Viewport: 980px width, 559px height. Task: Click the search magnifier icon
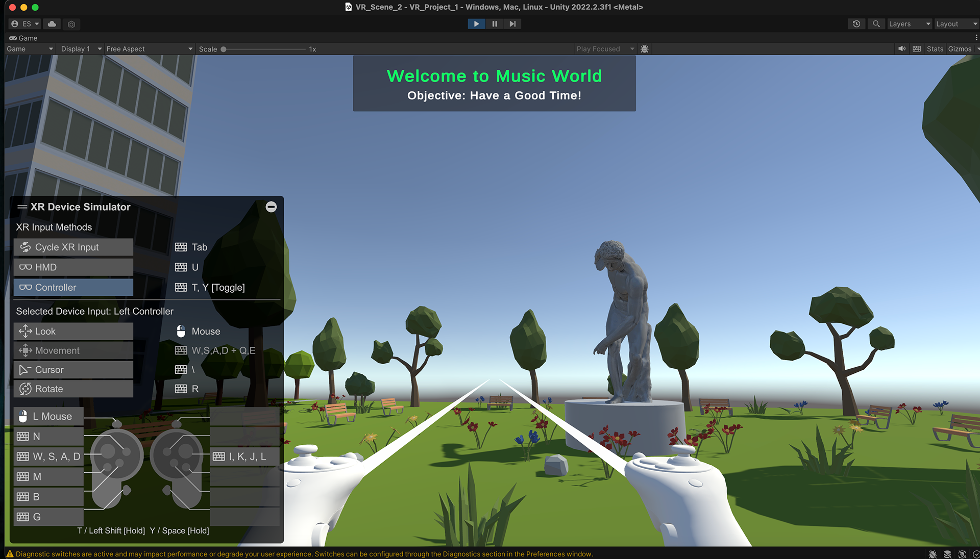[x=876, y=24]
